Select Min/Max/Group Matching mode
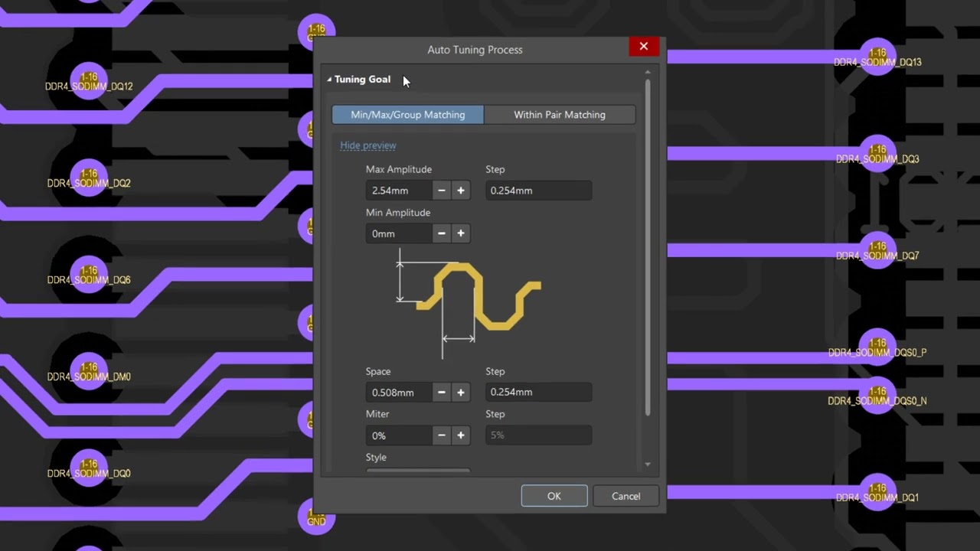The image size is (980, 551). click(407, 115)
